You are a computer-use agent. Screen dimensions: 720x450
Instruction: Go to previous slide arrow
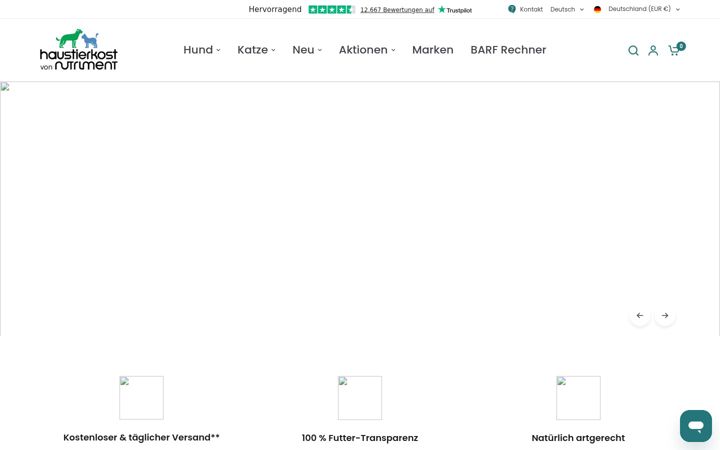coord(640,315)
